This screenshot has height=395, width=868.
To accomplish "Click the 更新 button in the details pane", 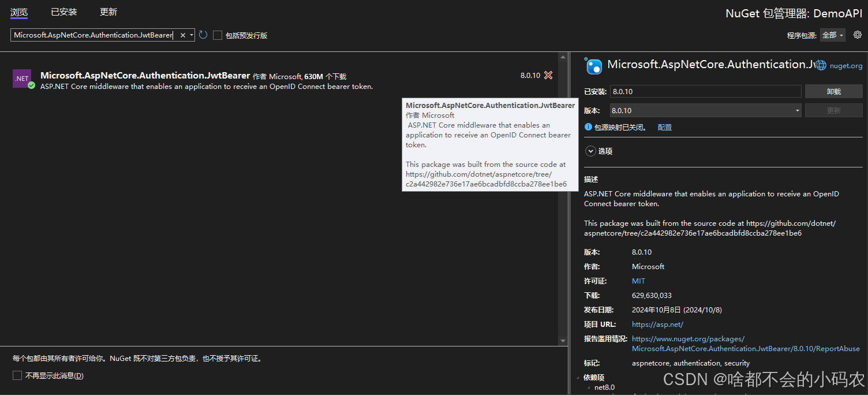I will pos(833,110).
